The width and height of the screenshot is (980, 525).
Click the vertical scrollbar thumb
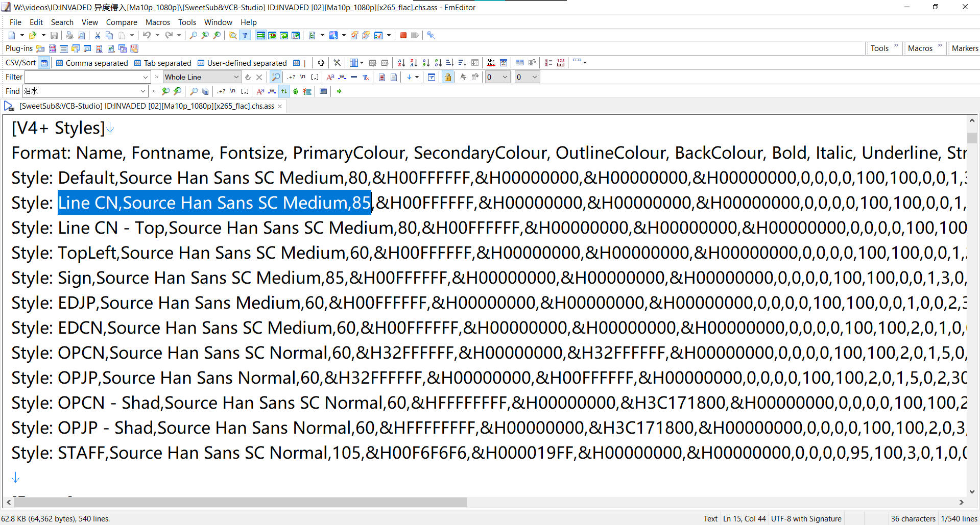pos(972,138)
